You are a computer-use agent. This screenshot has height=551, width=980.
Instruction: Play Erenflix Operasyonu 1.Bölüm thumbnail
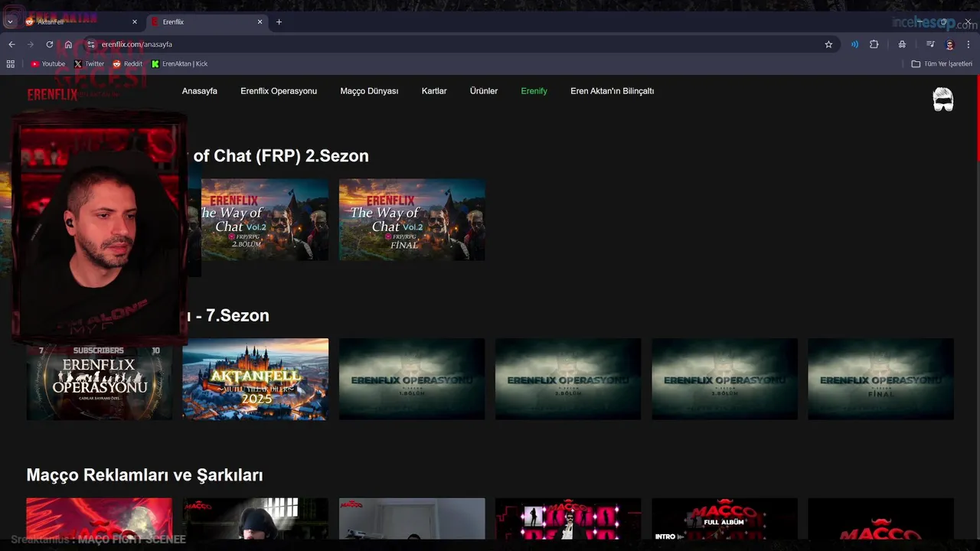tap(412, 379)
